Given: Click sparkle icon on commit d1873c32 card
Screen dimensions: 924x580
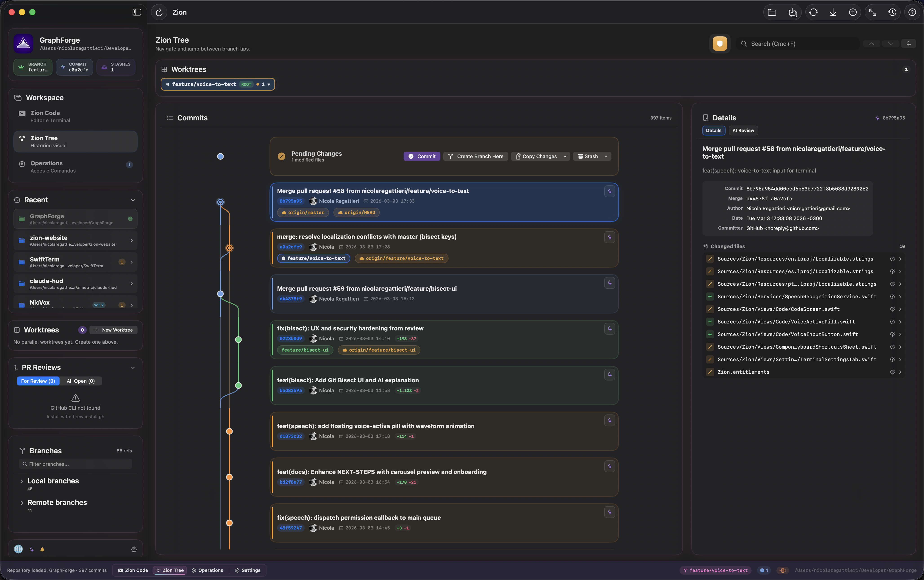Looking at the screenshot, I should tap(609, 421).
